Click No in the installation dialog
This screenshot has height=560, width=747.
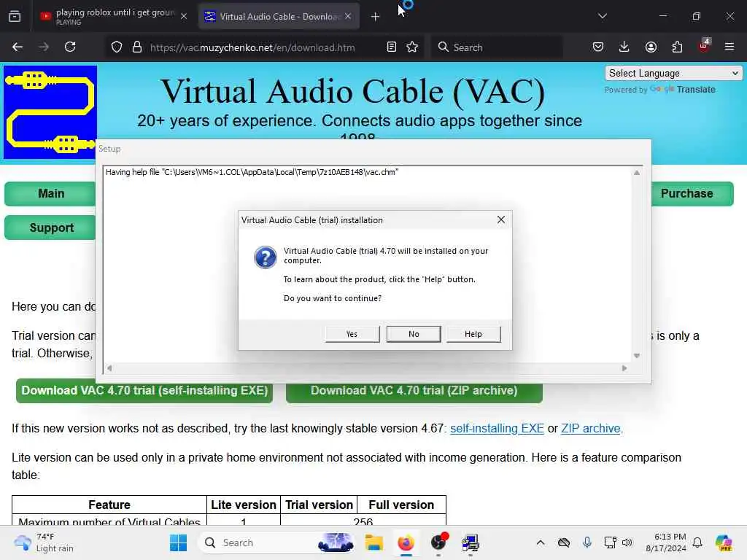coord(414,334)
